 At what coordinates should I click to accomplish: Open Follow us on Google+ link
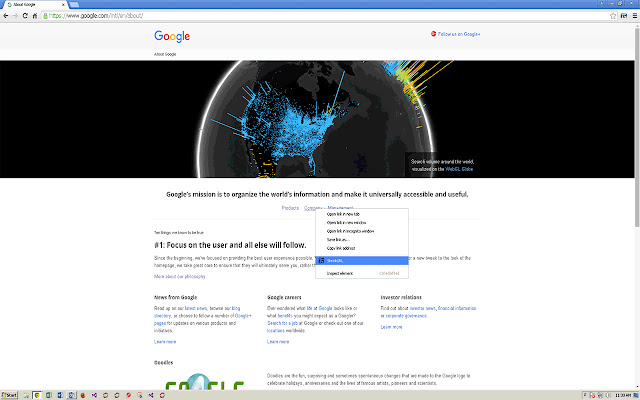coord(459,34)
